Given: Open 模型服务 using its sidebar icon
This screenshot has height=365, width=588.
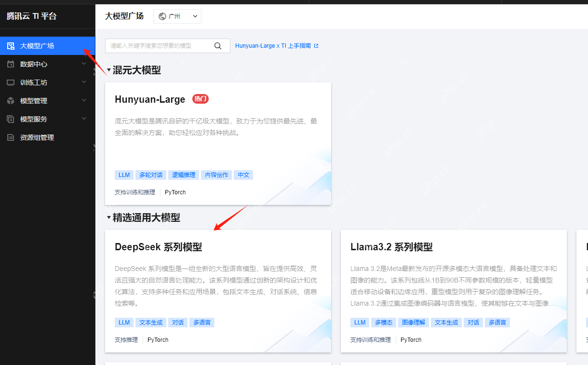Looking at the screenshot, I should point(11,119).
